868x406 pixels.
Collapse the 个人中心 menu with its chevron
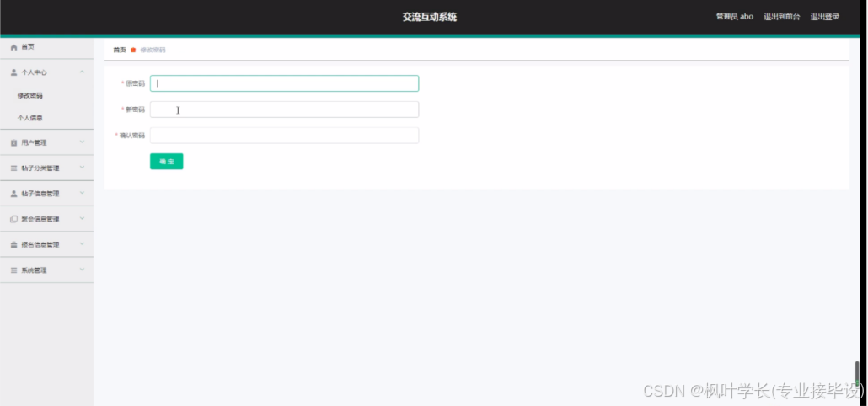tap(82, 72)
